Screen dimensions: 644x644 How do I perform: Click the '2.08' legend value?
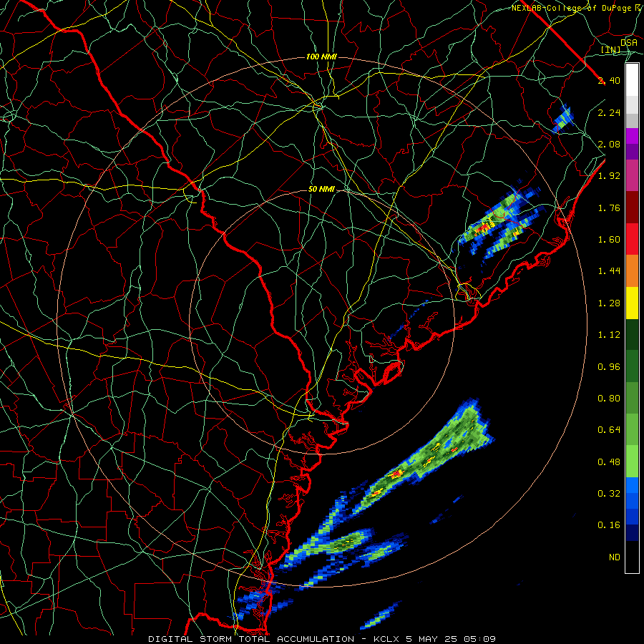coord(609,144)
